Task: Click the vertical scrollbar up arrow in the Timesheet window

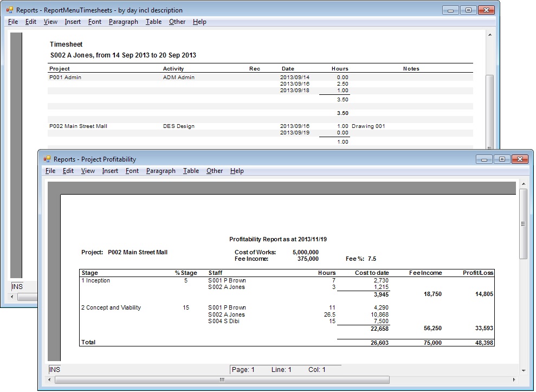Action: (x=490, y=34)
